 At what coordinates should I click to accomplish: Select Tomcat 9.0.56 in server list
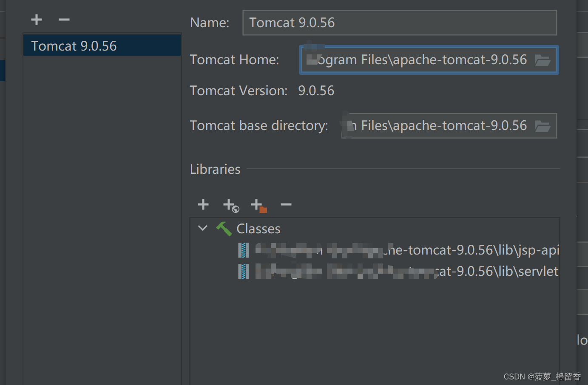(102, 45)
